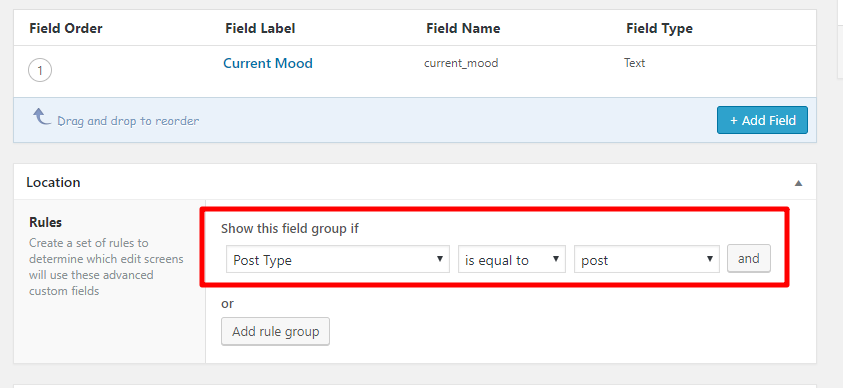Screen dimensions: 843x388
Task: Open the 'post' value dropdown
Action: point(647,260)
